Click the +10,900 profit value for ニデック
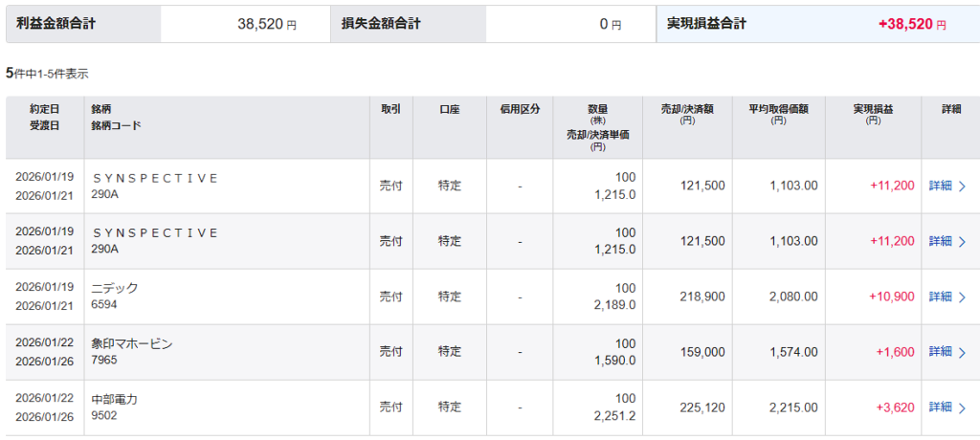 pyautogui.click(x=891, y=297)
